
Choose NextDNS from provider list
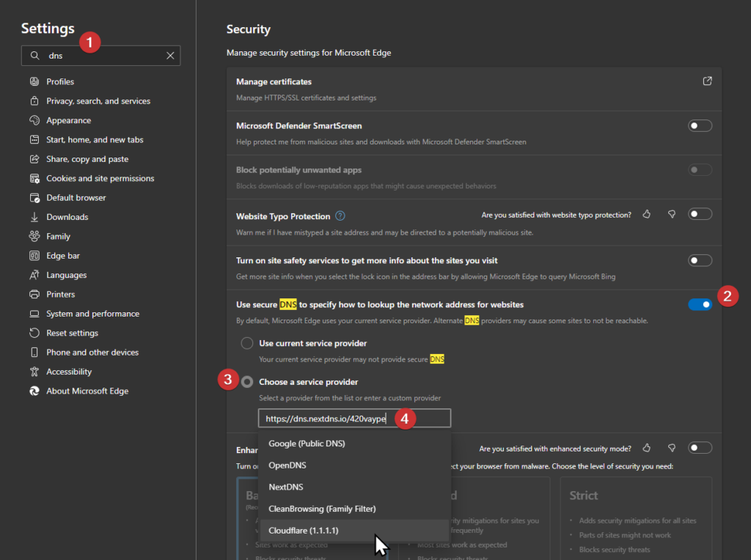354,487
